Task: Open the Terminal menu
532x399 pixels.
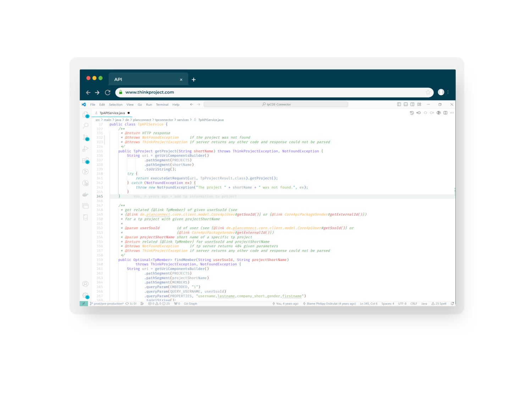Action: tap(162, 105)
